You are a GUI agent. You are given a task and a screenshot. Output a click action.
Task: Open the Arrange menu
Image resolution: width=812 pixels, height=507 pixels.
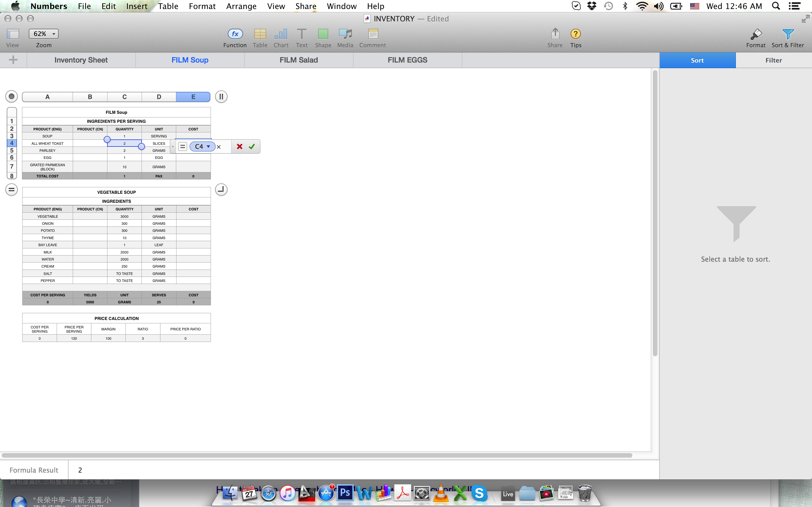(241, 6)
